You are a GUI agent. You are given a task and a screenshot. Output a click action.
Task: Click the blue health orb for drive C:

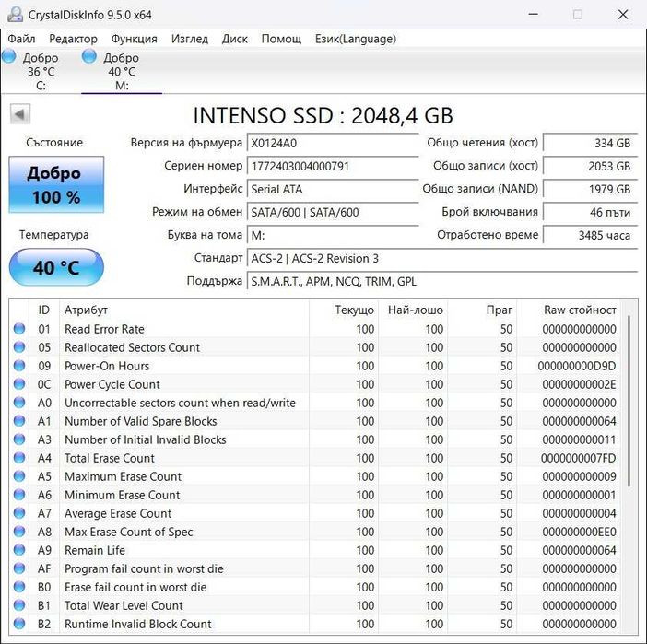coord(9,56)
